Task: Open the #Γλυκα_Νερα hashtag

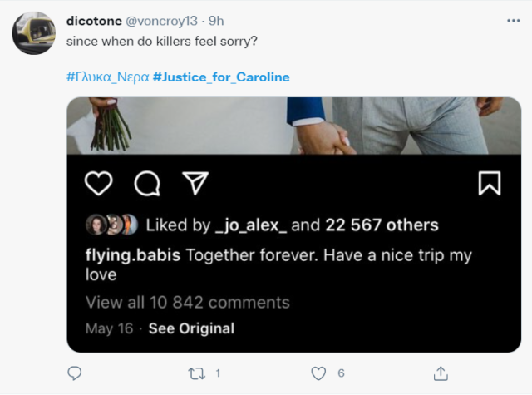Action: pos(107,77)
